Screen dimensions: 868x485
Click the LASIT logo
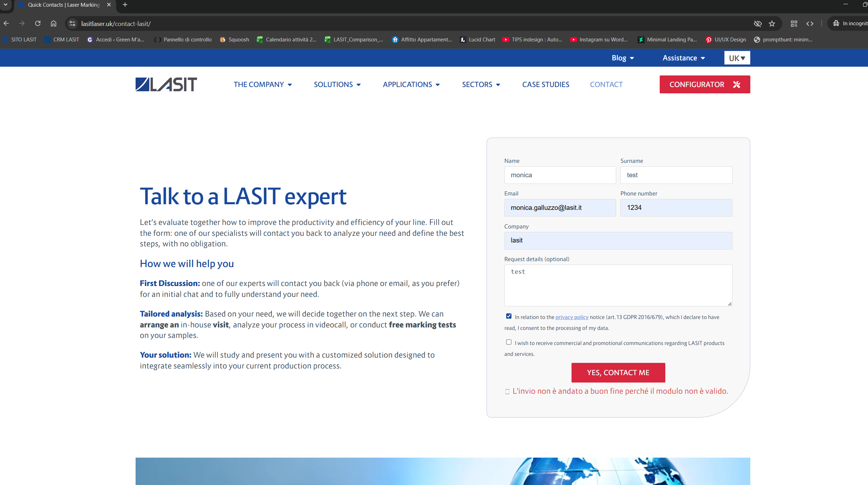pyautogui.click(x=166, y=85)
